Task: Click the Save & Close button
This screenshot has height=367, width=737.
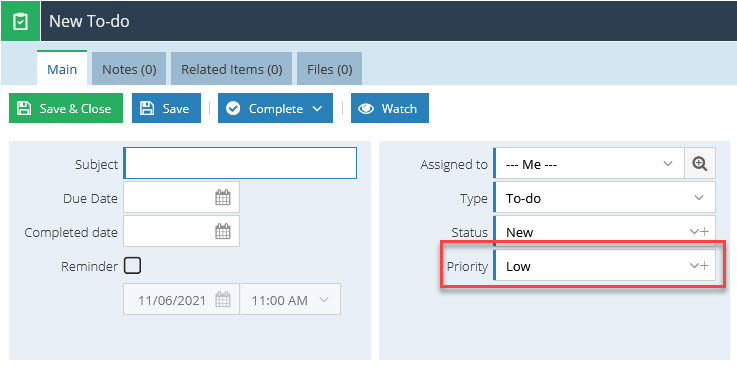Action: point(66,109)
